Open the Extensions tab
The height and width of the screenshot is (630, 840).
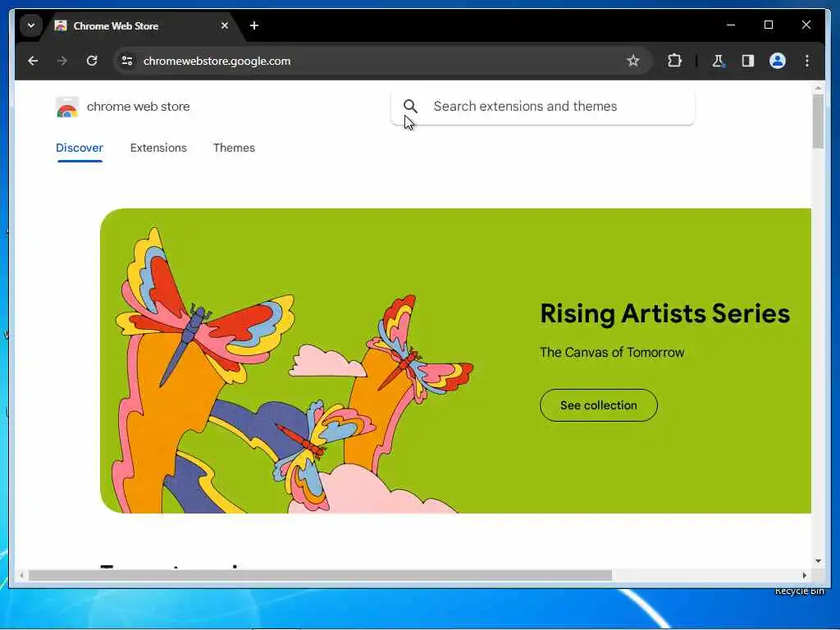[x=158, y=148]
